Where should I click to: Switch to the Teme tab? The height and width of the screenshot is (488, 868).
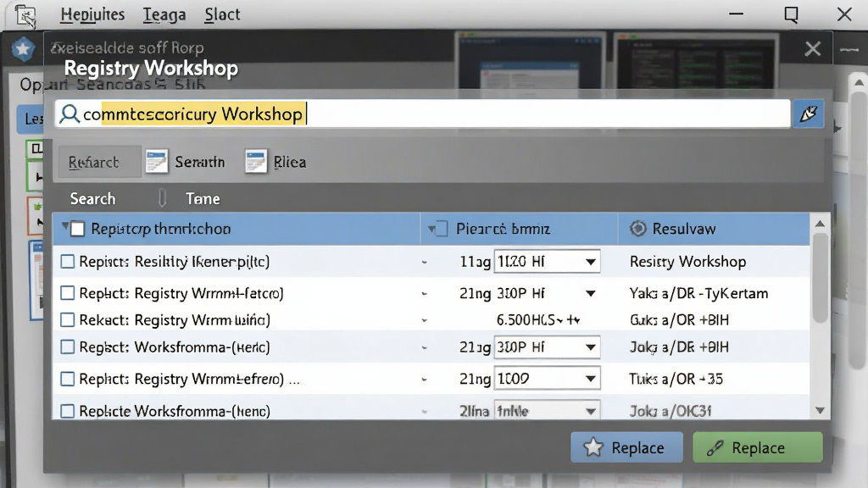pyautogui.click(x=203, y=198)
